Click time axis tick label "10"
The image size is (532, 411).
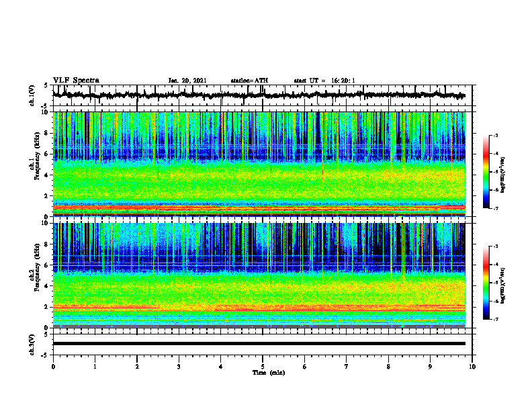472,367
